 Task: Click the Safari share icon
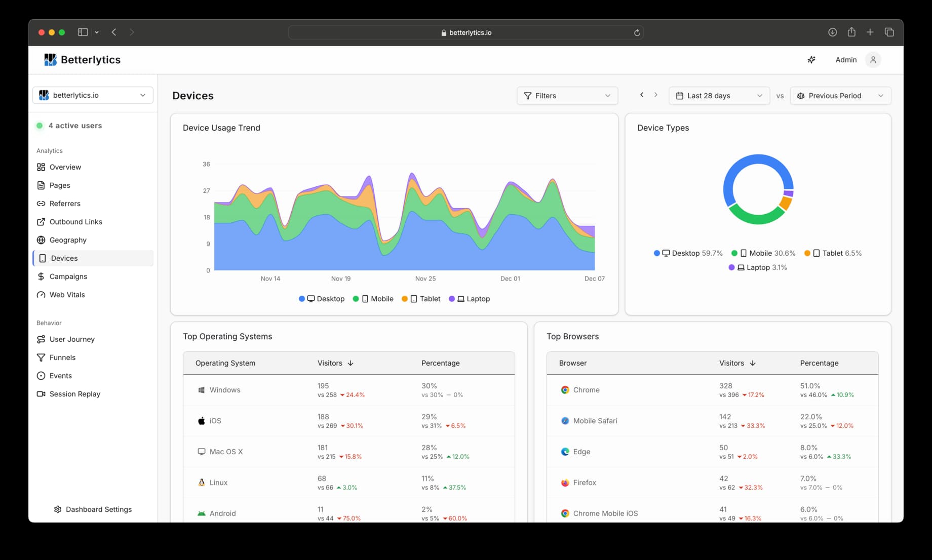(851, 32)
